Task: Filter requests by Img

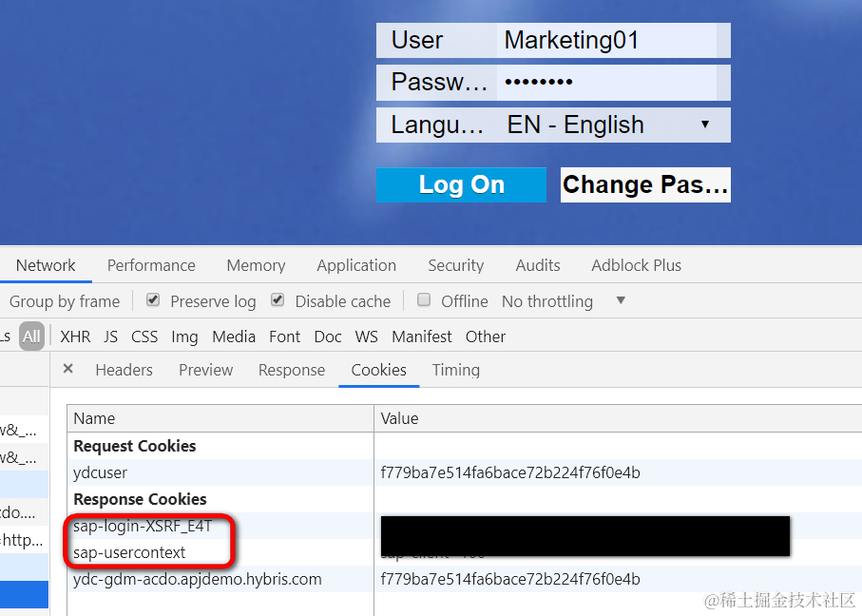Action: [184, 337]
